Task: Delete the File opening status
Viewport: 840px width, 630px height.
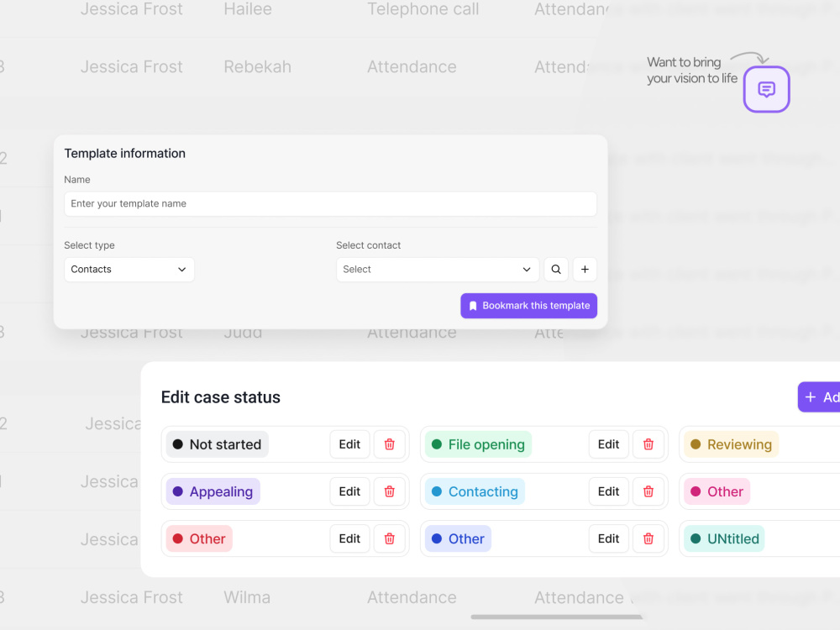Action: (648, 444)
